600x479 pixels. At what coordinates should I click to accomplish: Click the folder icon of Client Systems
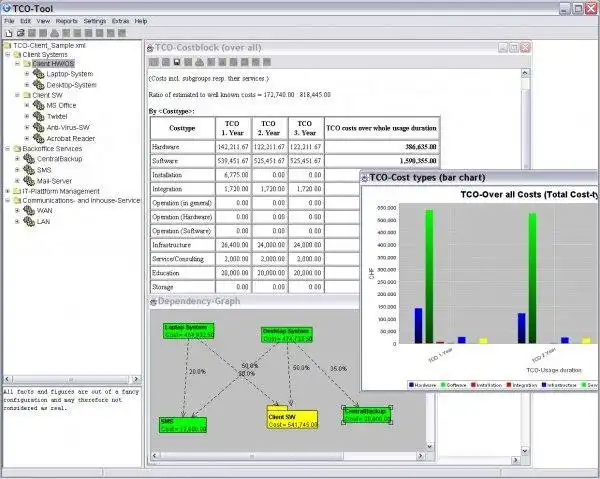point(17,55)
